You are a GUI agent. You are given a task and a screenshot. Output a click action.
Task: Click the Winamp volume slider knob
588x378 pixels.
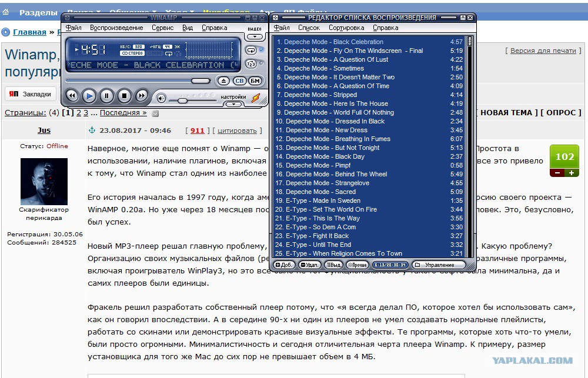click(x=183, y=101)
